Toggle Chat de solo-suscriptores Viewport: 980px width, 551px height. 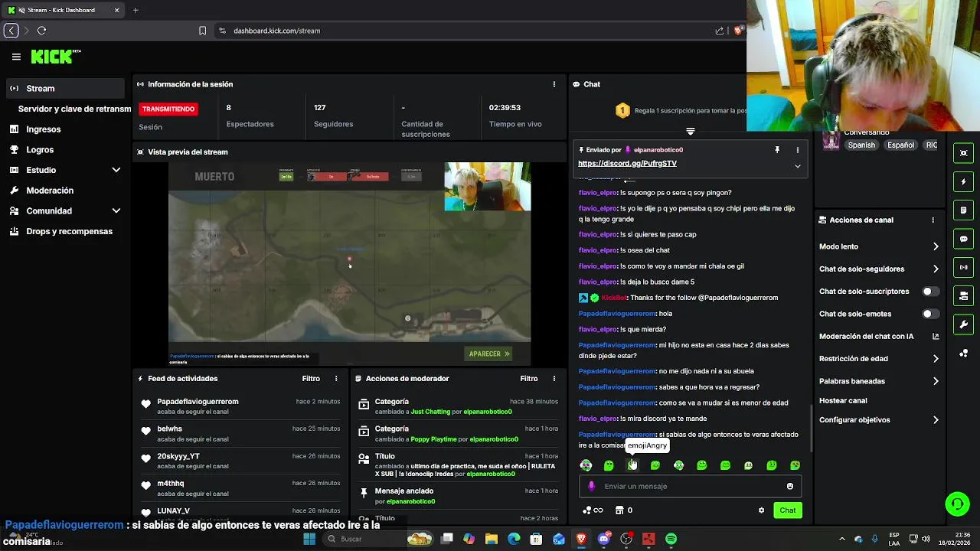[930, 292]
